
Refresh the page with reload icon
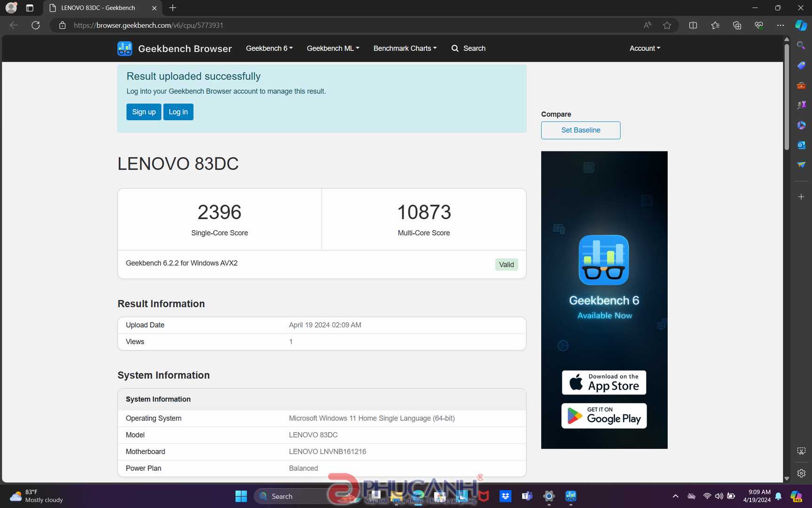coord(36,25)
